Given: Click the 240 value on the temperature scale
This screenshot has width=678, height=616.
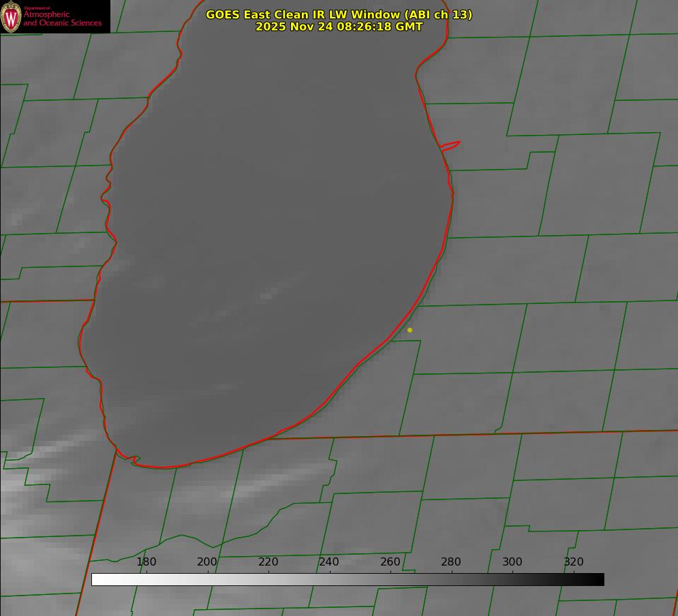Looking at the screenshot, I should 329,561.
